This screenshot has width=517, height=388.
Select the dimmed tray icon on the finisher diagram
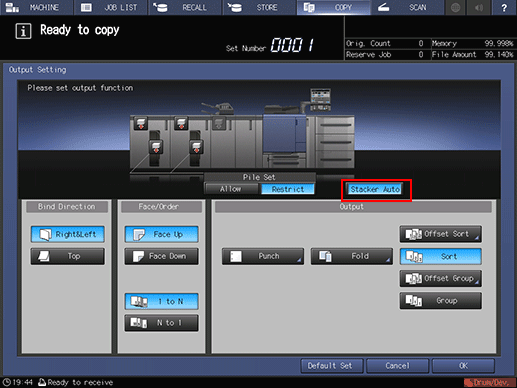(219, 123)
